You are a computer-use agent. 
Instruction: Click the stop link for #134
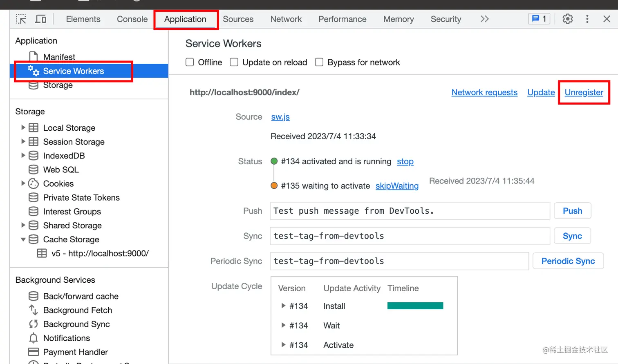click(405, 161)
